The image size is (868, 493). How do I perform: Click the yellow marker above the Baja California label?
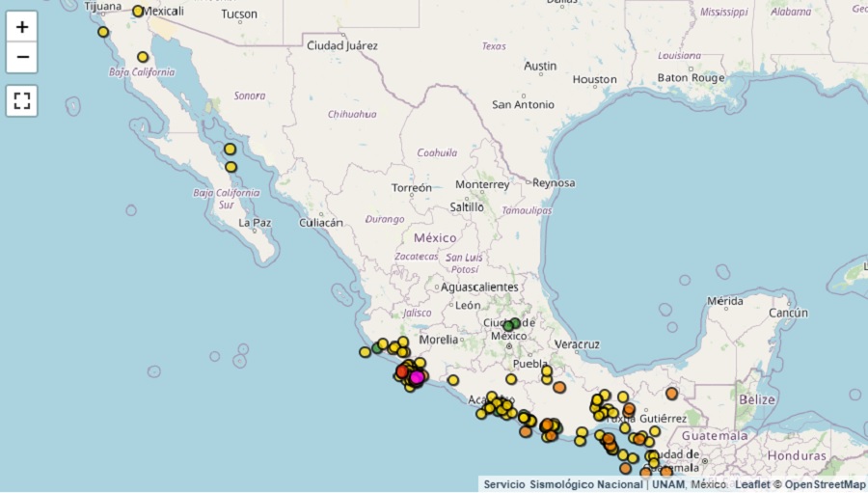point(143,57)
